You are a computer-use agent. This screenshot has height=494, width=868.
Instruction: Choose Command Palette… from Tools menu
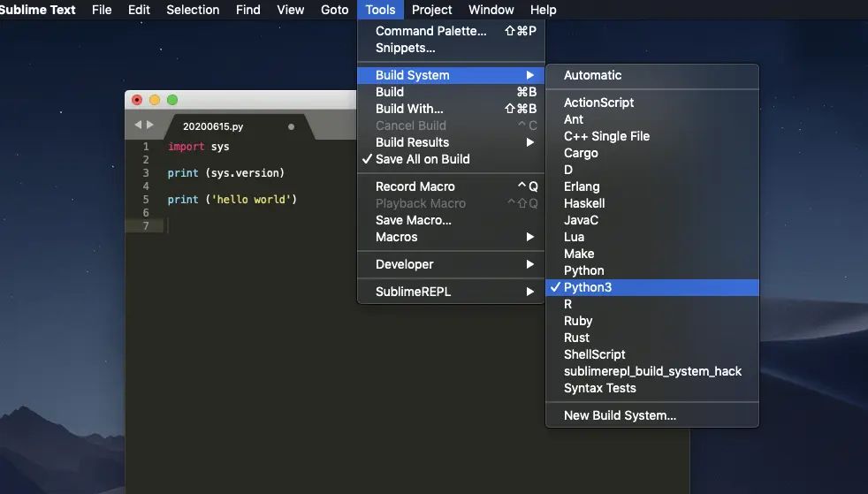point(451,31)
